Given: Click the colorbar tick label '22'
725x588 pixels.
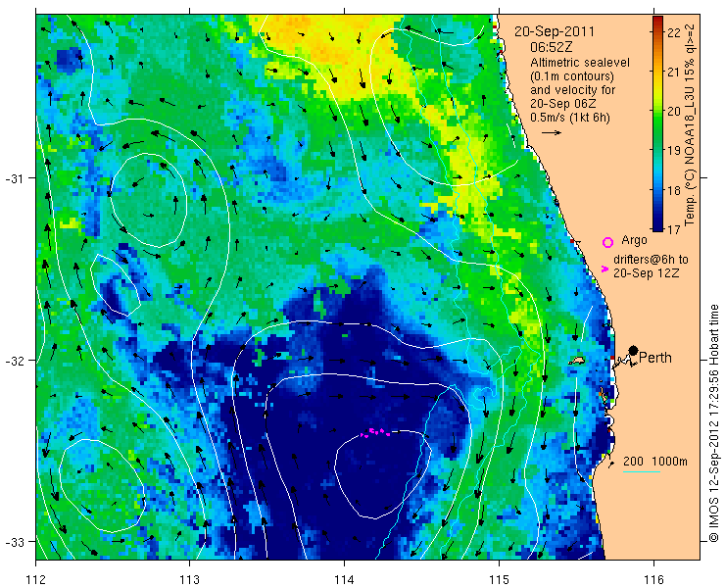Looking at the screenshot, I should click(674, 33).
